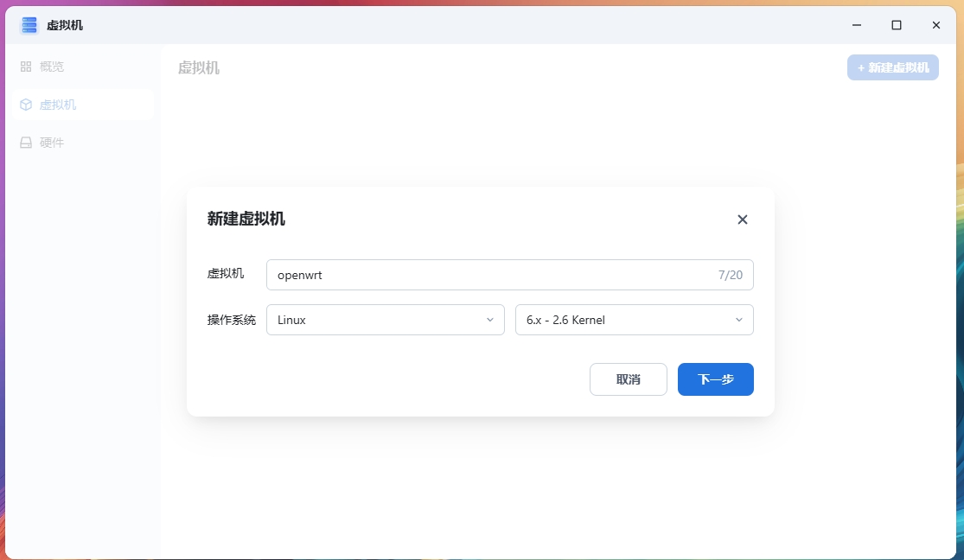
Task: Open the 6.x - 2.6 Kernel dropdown
Action: 635,320
